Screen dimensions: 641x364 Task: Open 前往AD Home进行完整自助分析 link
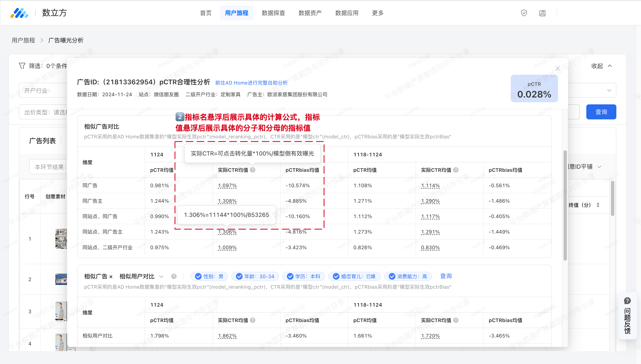tap(251, 83)
